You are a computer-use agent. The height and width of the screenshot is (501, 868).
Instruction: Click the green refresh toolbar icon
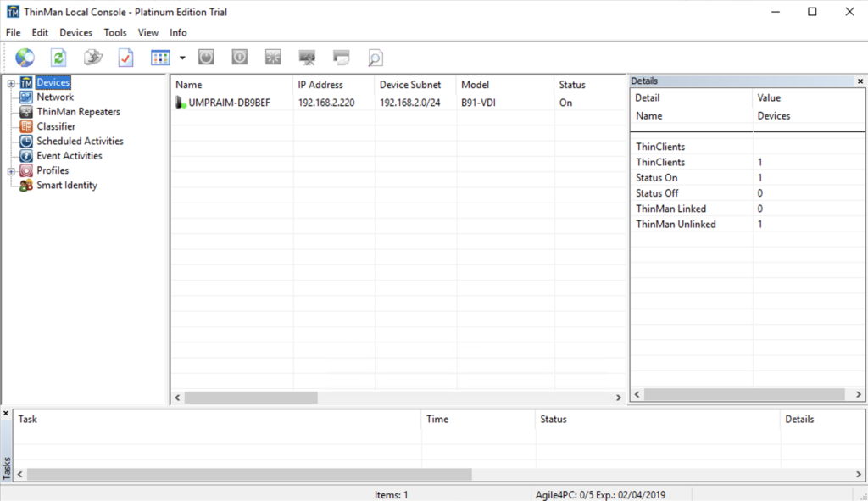tap(58, 58)
